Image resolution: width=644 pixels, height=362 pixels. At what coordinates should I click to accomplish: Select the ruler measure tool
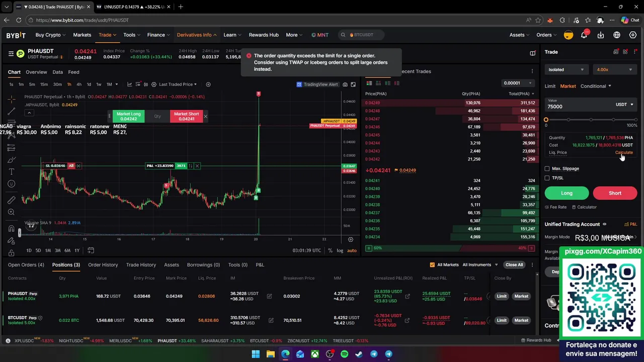[x=11, y=200]
